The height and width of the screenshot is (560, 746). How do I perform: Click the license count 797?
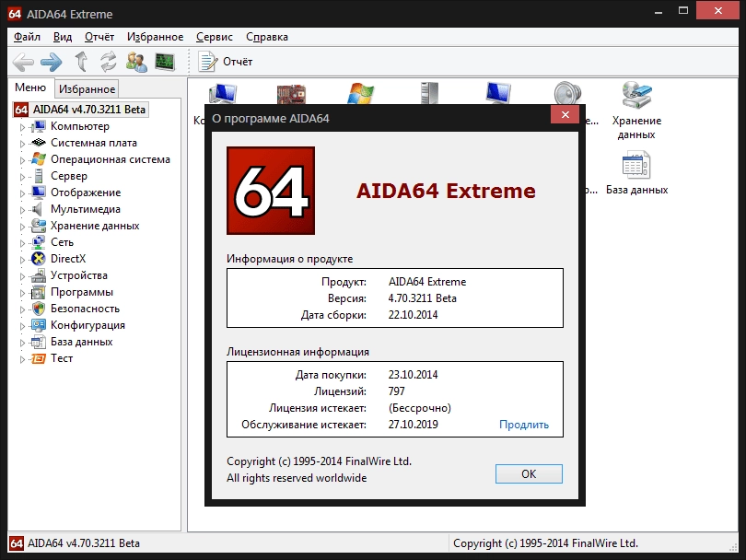pos(396,391)
